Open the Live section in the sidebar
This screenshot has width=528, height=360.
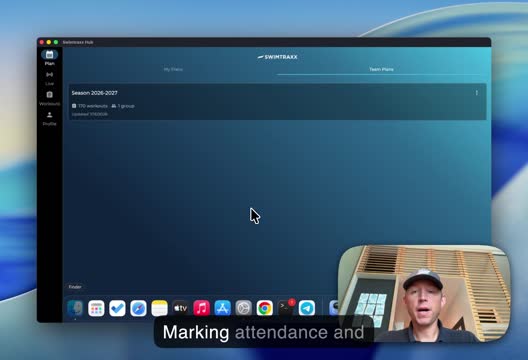point(50,78)
